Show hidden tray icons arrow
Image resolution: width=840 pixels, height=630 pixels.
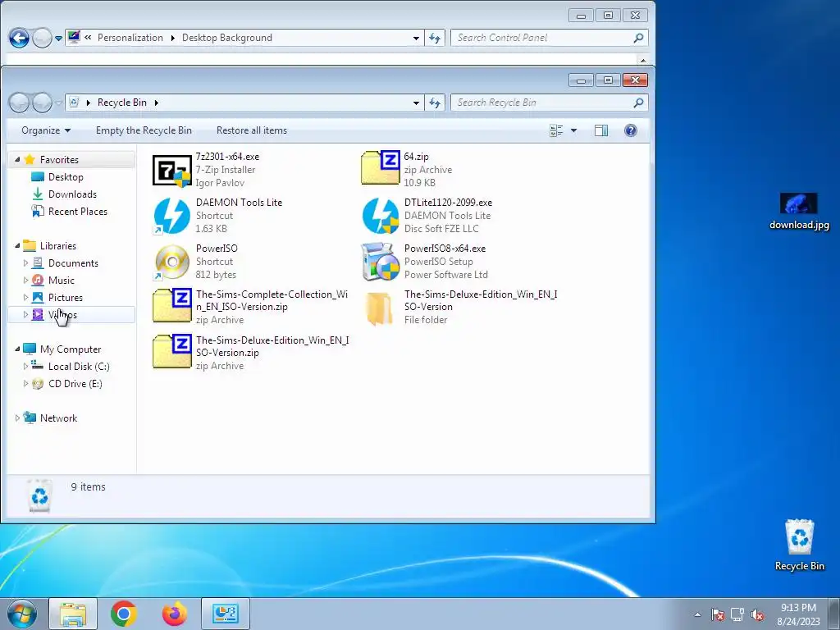697,614
